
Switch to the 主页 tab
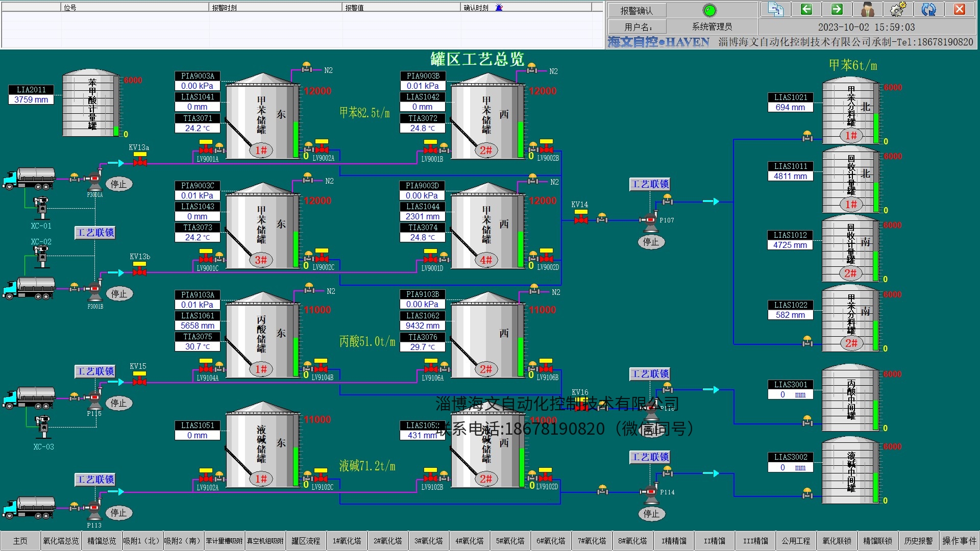coord(20,541)
